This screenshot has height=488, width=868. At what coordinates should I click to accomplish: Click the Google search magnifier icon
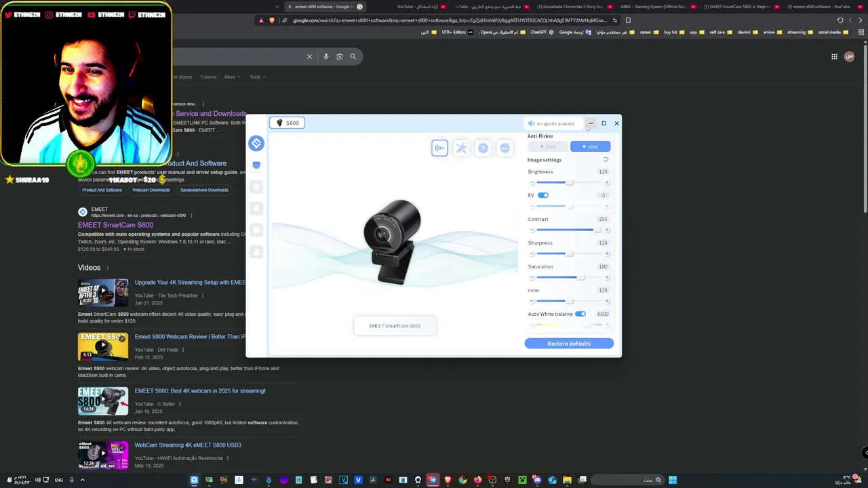353,56
